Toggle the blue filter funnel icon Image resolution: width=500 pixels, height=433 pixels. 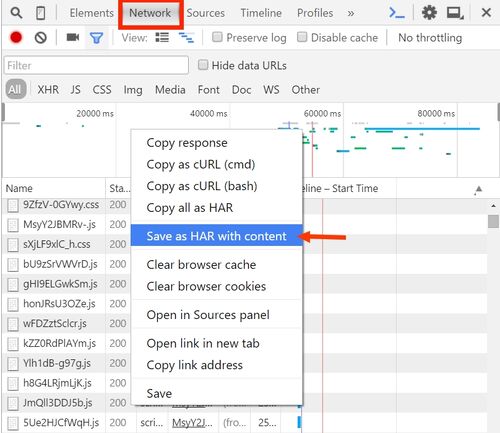tap(96, 38)
